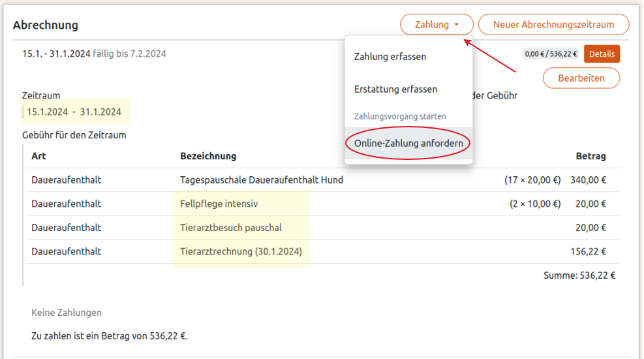
Task: Select Online-Zahlung anfordern option
Action: point(408,143)
